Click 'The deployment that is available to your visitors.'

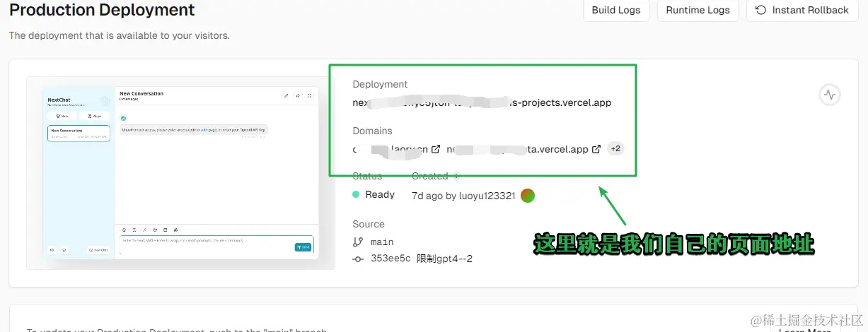pyautogui.click(x=119, y=35)
